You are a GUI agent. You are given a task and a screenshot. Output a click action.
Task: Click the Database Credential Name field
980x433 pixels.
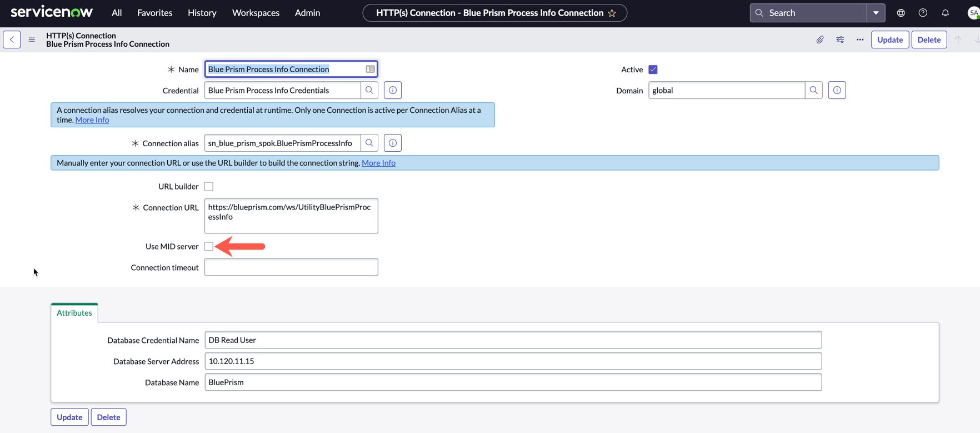(x=513, y=340)
